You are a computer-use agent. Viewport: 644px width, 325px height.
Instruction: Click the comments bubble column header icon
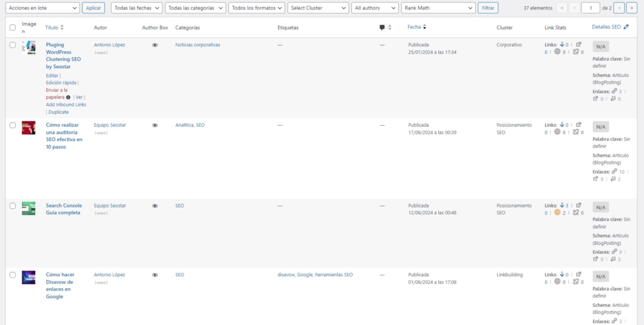point(382,27)
